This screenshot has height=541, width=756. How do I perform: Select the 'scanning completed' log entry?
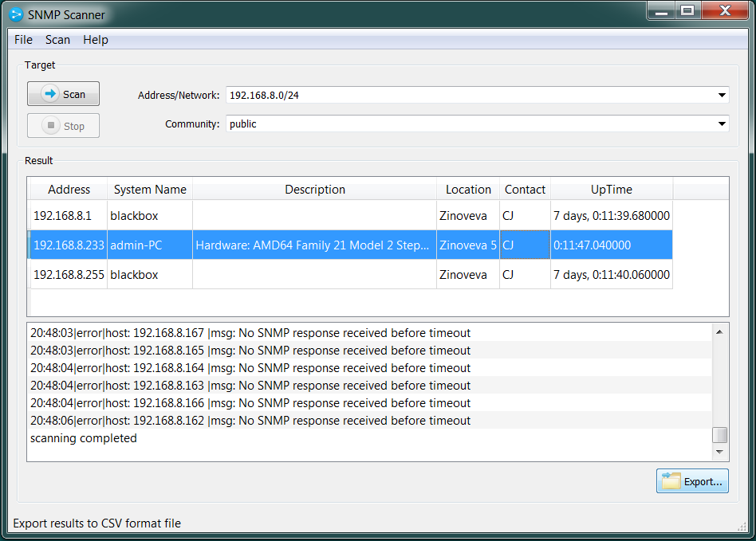pos(83,437)
